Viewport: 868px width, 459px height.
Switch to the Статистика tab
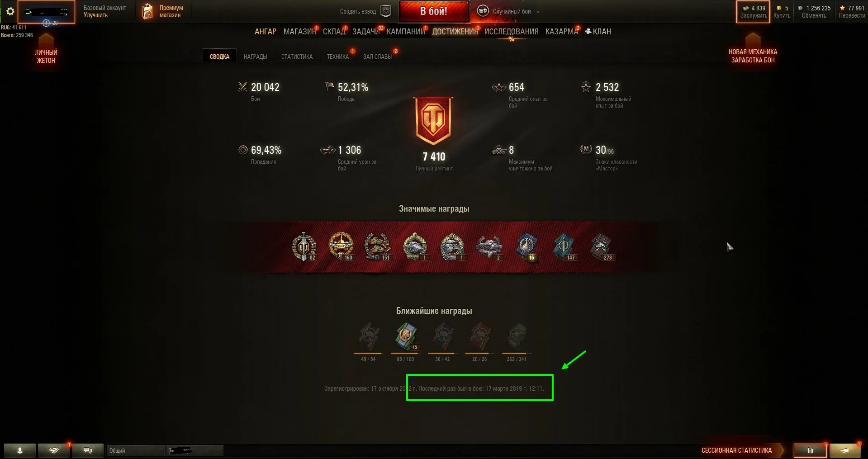[297, 57]
